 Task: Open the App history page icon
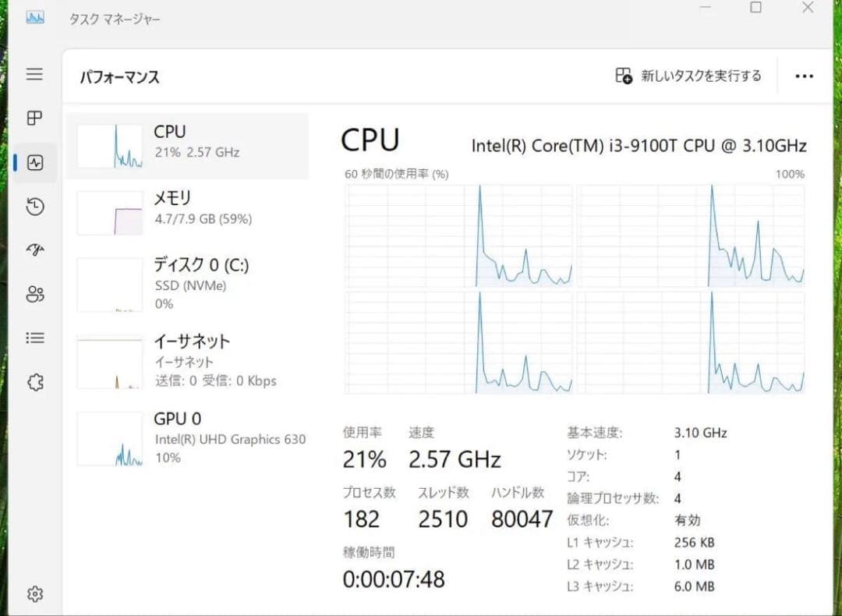(x=34, y=207)
